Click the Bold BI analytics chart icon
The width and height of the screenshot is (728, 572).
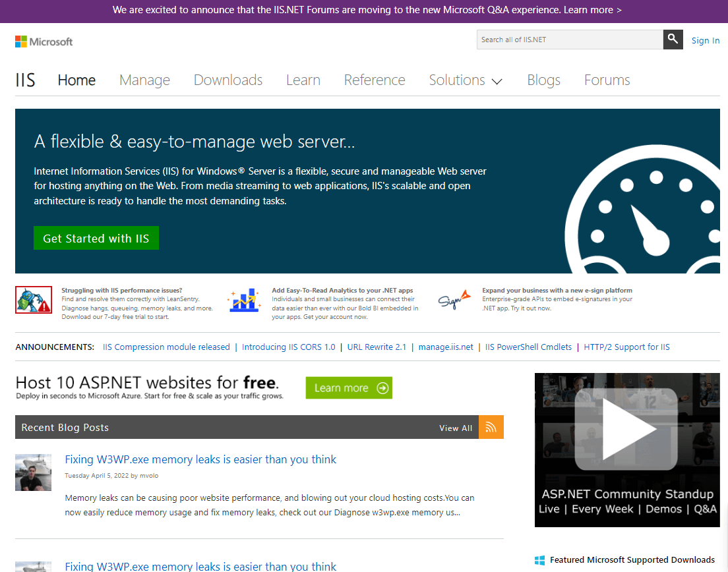pyautogui.click(x=243, y=300)
